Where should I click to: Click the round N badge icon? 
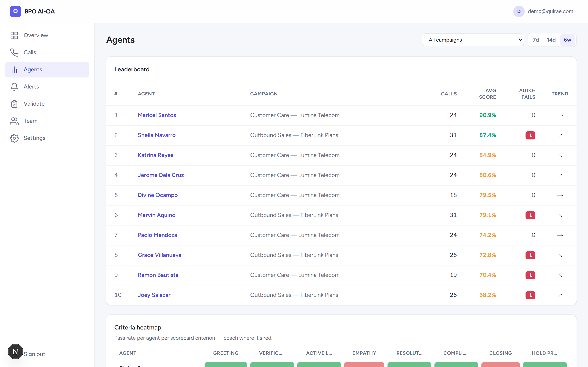point(15,351)
